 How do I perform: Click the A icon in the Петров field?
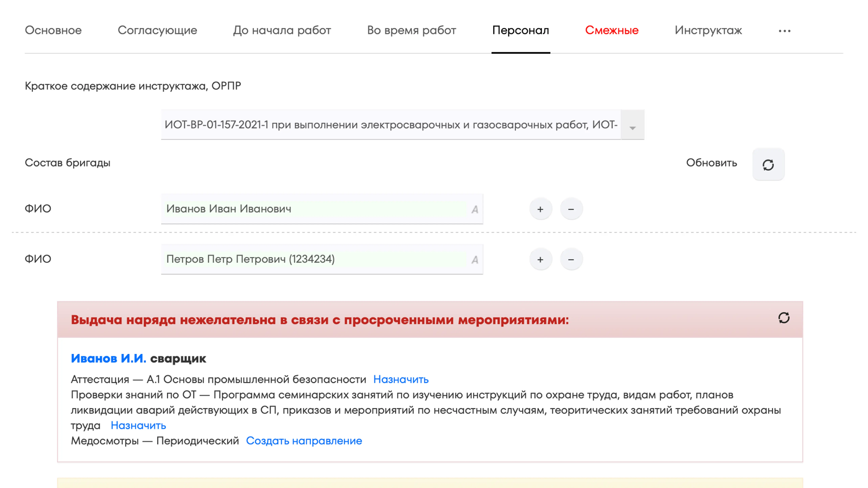[x=474, y=260]
